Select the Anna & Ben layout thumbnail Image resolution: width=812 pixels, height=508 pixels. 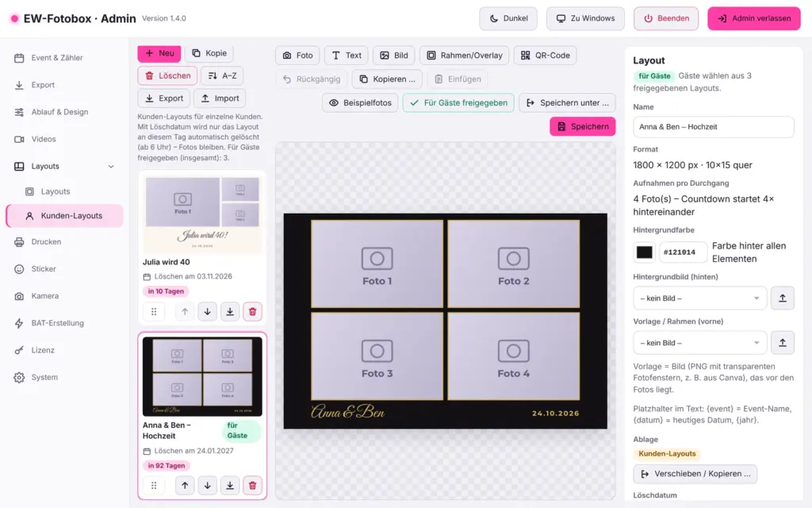202,377
